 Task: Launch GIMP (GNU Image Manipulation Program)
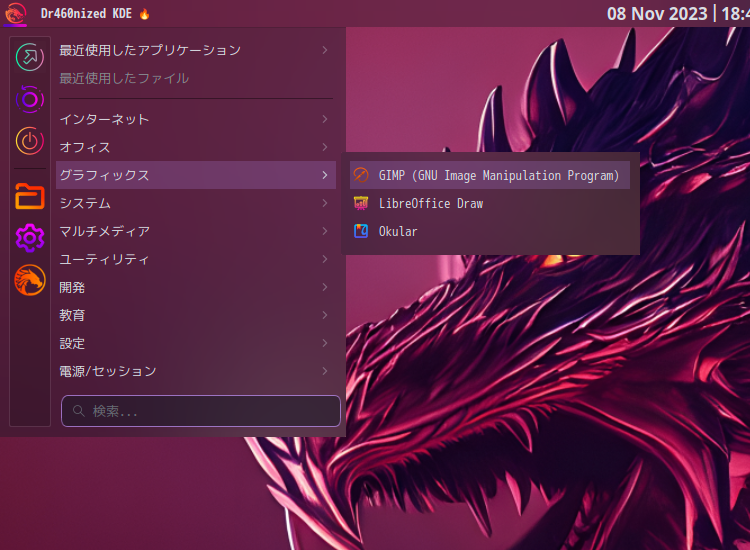coord(490,175)
